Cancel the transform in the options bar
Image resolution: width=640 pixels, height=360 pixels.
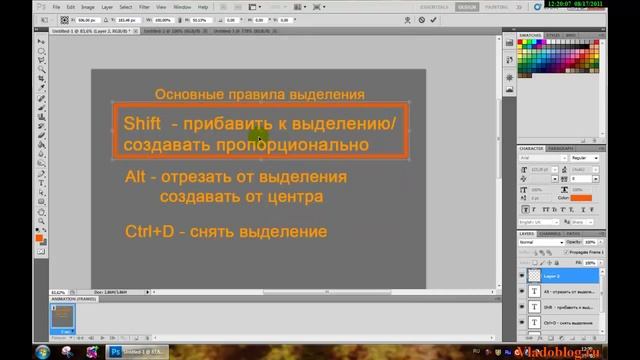(421, 20)
